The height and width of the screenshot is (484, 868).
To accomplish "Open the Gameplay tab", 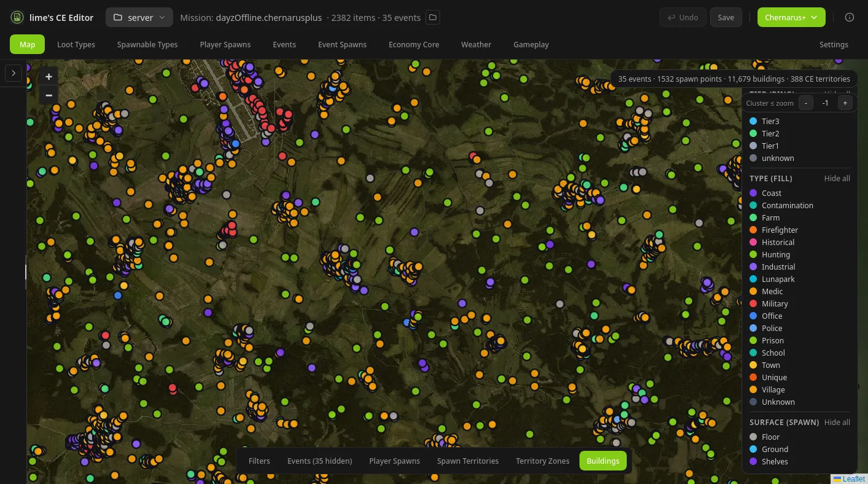I will click(x=531, y=44).
